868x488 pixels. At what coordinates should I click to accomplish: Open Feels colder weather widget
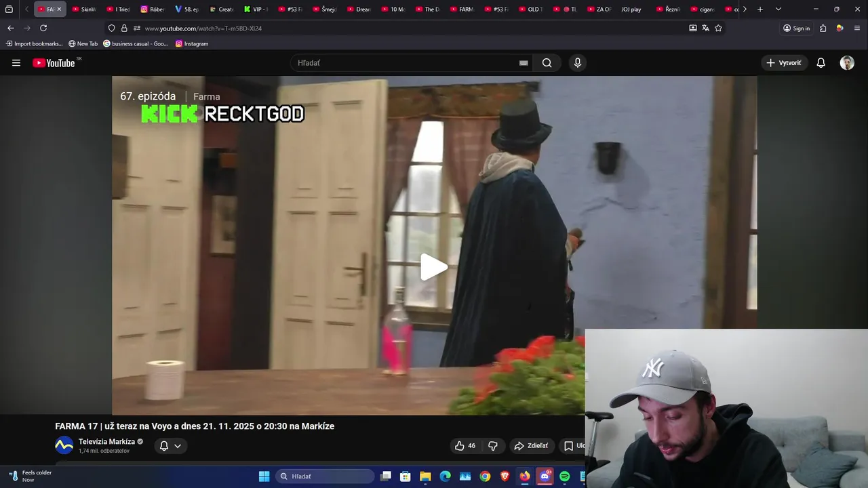click(x=31, y=476)
